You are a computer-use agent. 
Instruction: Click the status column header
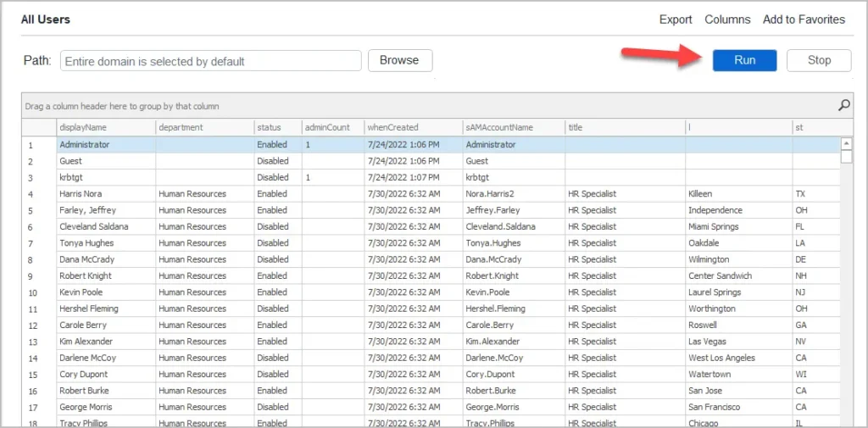[x=278, y=127]
